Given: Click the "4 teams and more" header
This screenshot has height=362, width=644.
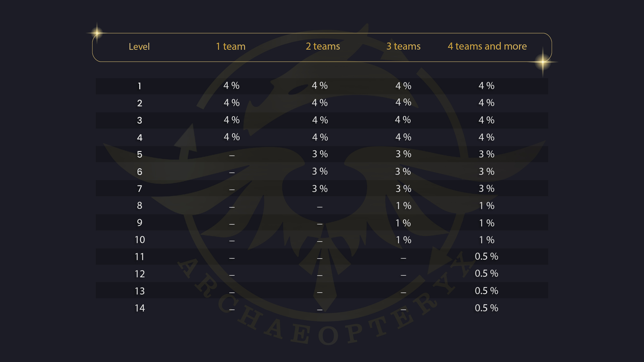Looking at the screenshot, I should pos(487,47).
